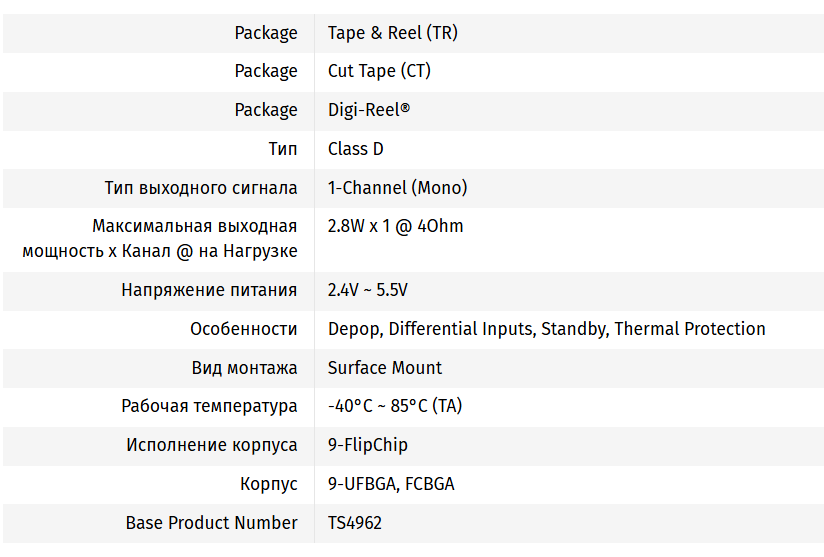Click the features value starting with "Depop"

pos(546,329)
